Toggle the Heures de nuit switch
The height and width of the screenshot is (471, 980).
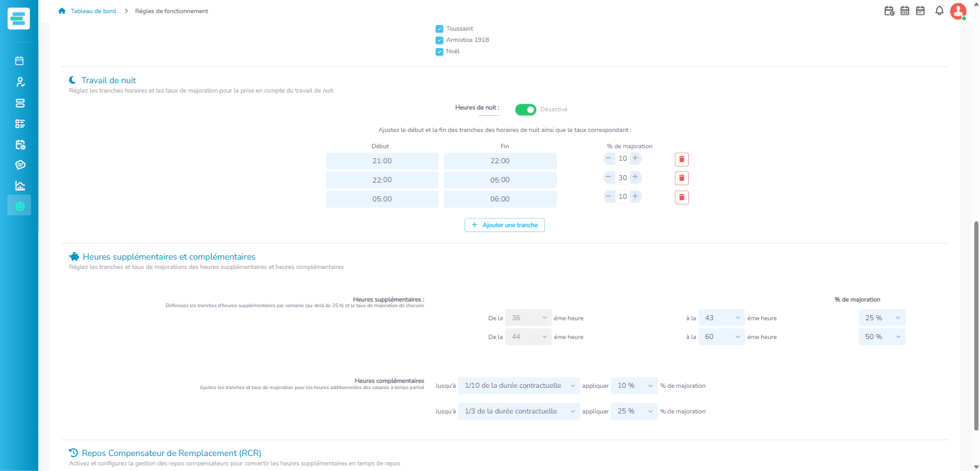pyautogui.click(x=526, y=109)
